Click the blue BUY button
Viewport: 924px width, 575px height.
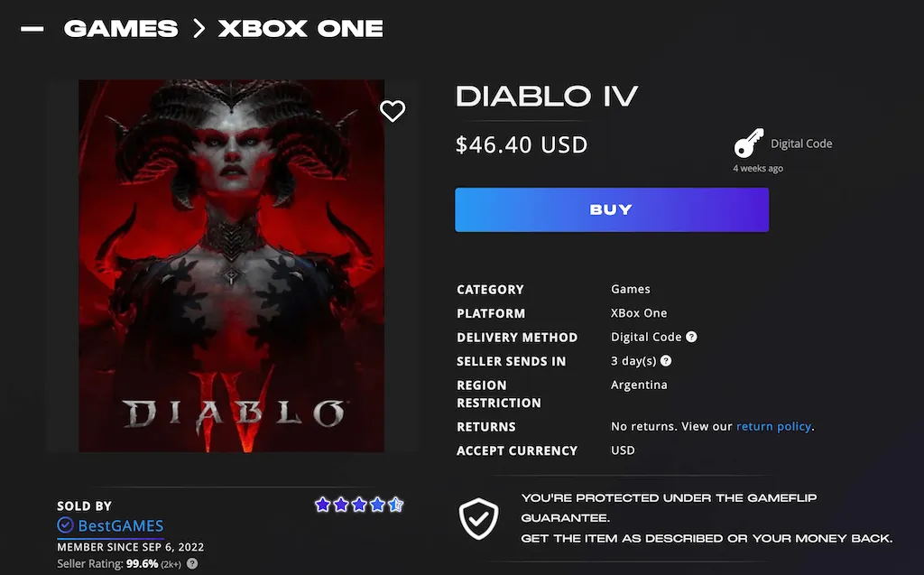(x=612, y=210)
